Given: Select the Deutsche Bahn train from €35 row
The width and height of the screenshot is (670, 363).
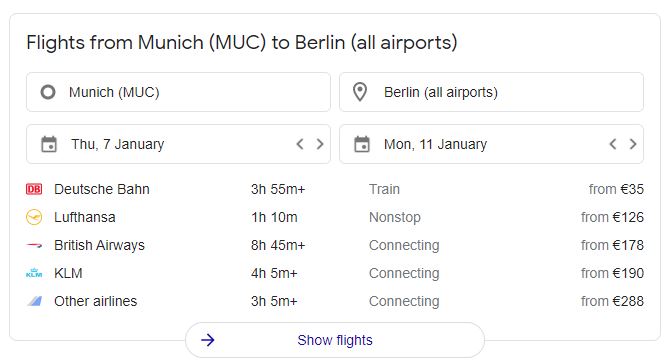Looking at the screenshot, I should [335, 189].
